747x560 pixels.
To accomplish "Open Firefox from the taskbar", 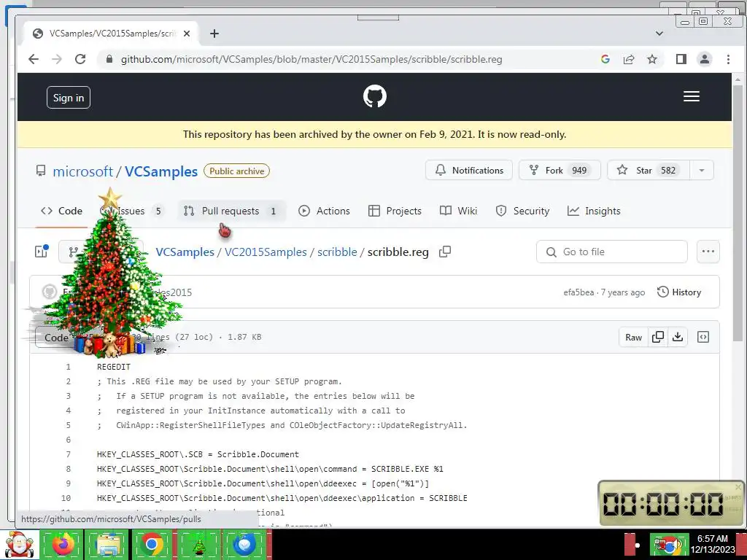I will pyautogui.click(x=63, y=544).
